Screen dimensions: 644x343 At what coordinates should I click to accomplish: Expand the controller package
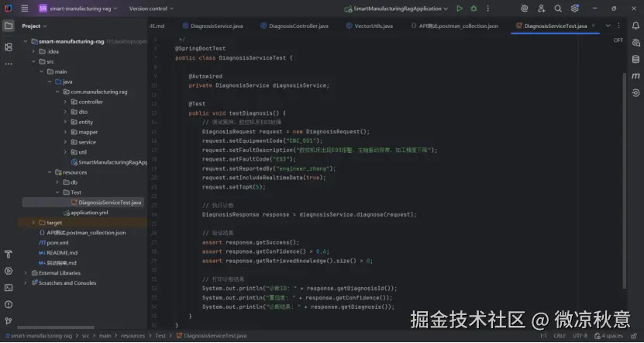65,102
